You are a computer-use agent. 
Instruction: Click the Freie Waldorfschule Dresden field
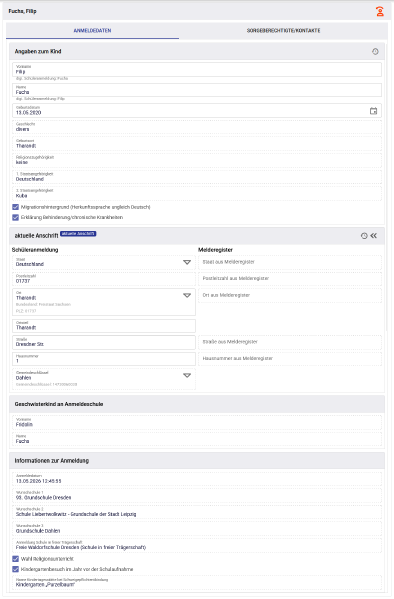197,546
